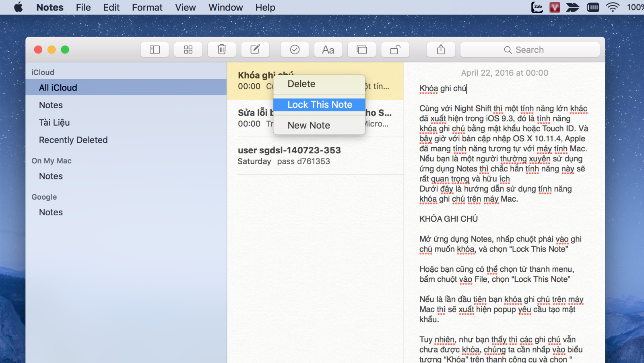Viewport: 644px width, 363px height.
Task: Click the Wi-Fi status icon
Action: click(612, 7)
